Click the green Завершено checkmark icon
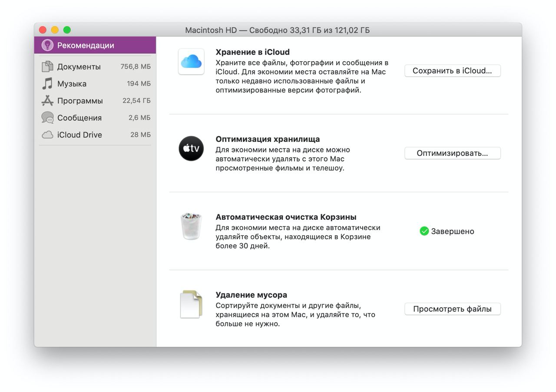The image size is (556, 392). coord(424,231)
